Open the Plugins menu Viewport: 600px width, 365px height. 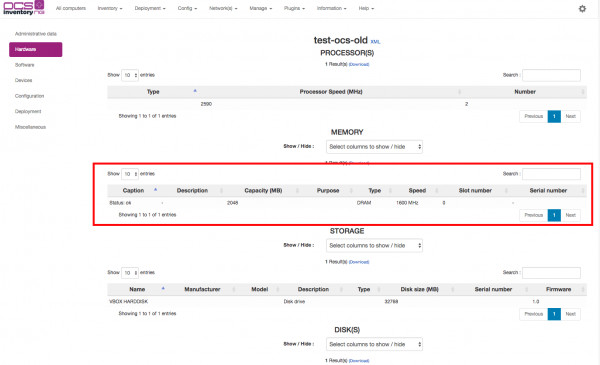coord(294,8)
